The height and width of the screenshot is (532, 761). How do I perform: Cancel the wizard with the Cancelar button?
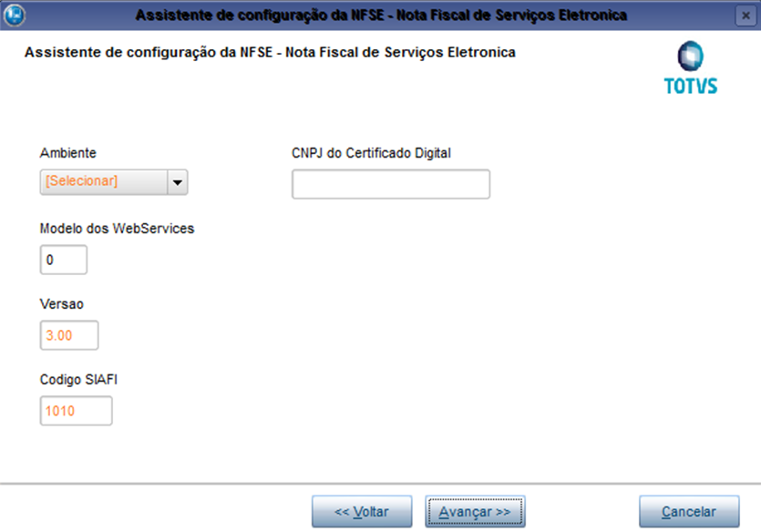(689, 512)
